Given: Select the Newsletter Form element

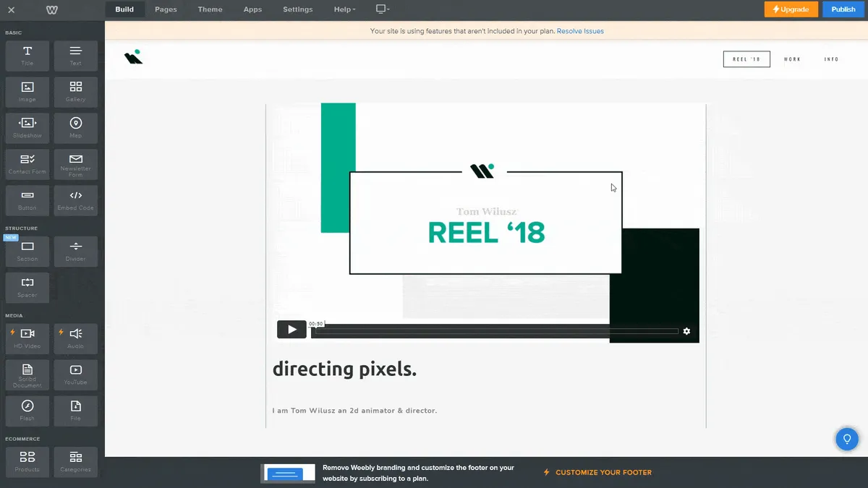Looking at the screenshot, I should pos(76,164).
